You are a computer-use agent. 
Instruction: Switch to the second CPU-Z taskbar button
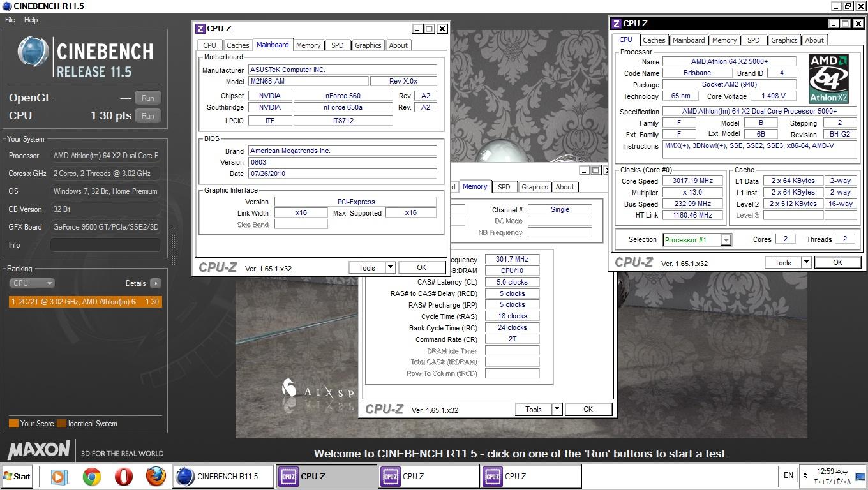pos(428,476)
